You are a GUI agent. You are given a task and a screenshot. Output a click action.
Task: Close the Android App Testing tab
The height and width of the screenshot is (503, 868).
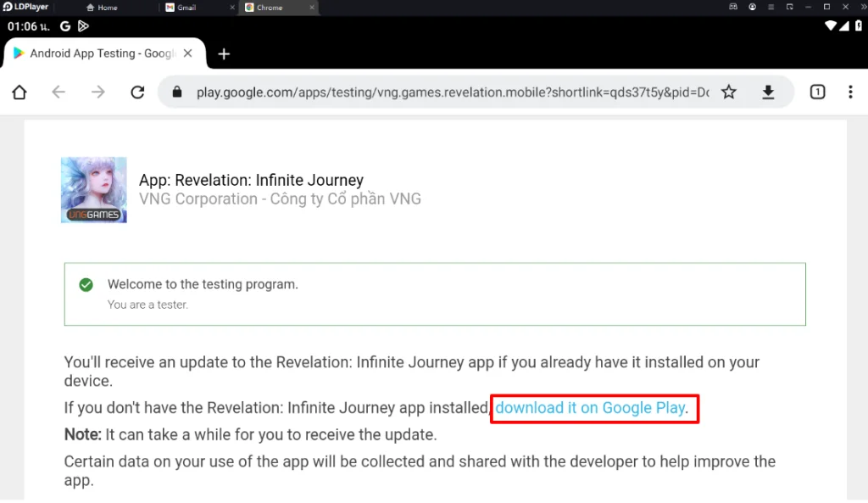(187, 53)
